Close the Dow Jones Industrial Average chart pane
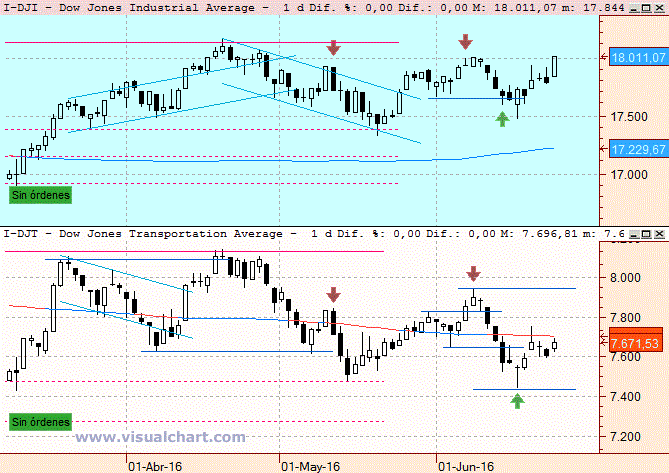Image resolution: width=669 pixels, height=473 pixels. (x=659, y=8)
